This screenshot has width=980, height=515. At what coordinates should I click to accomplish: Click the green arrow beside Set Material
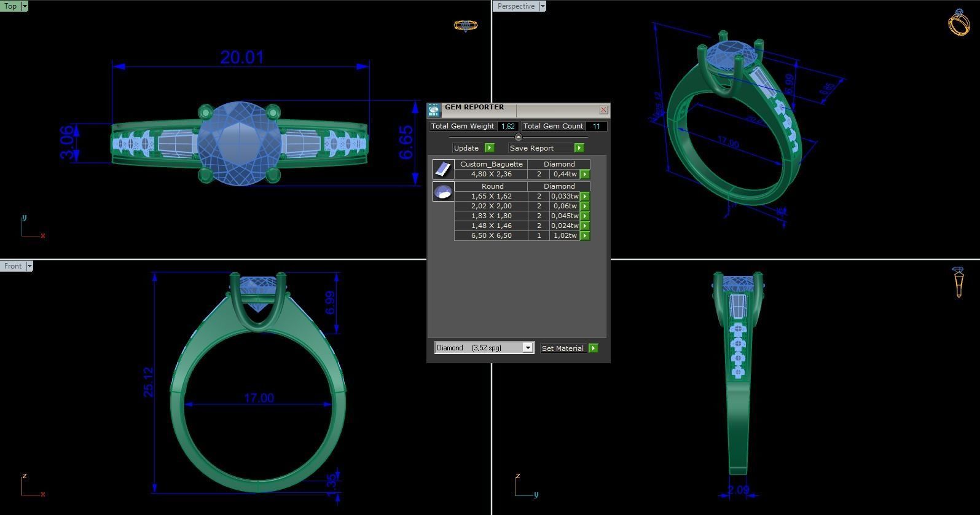click(594, 348)
